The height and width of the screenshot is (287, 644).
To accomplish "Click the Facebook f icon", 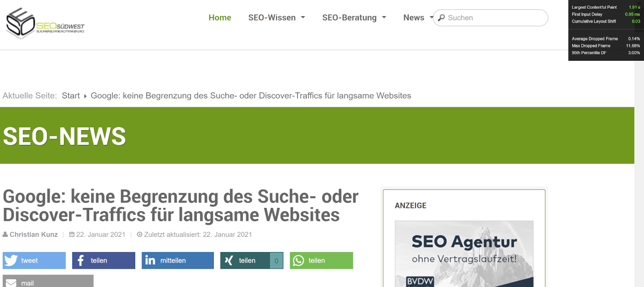I will tap(80, 260).
